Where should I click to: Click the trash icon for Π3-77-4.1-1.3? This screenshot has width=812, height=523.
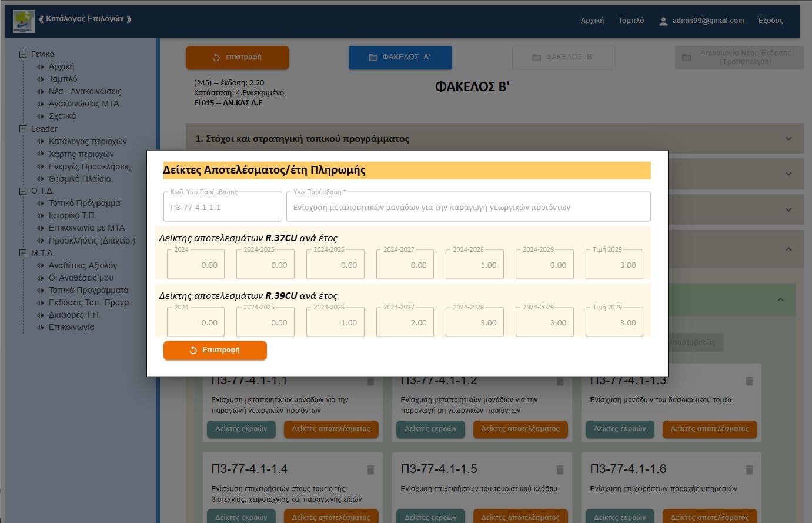point(749,381)
